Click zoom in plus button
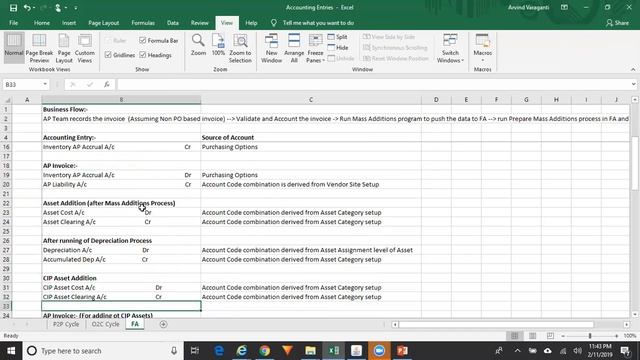640x360 pixels. 616,336
